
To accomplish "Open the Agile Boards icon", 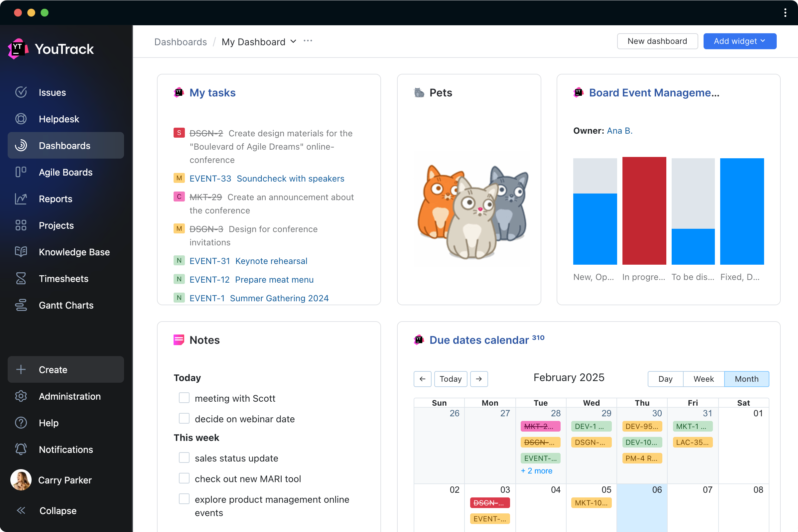I will (x=21, y=172).
